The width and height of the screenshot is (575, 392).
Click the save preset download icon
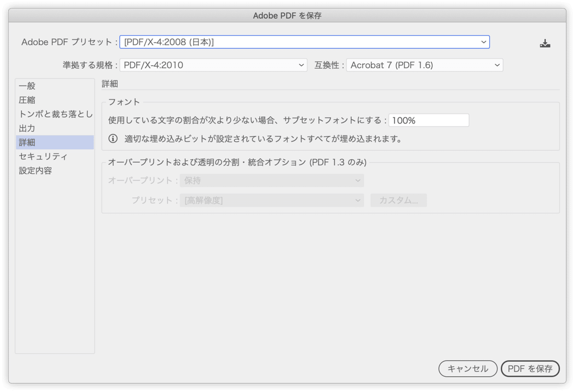(545, 44)
